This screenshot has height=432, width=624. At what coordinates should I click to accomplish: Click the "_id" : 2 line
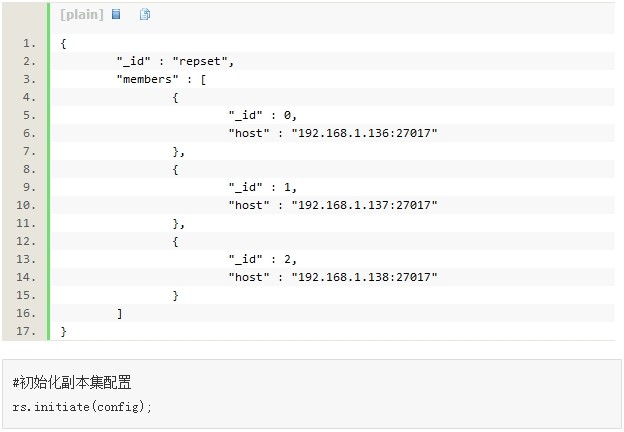pos(263,259)
